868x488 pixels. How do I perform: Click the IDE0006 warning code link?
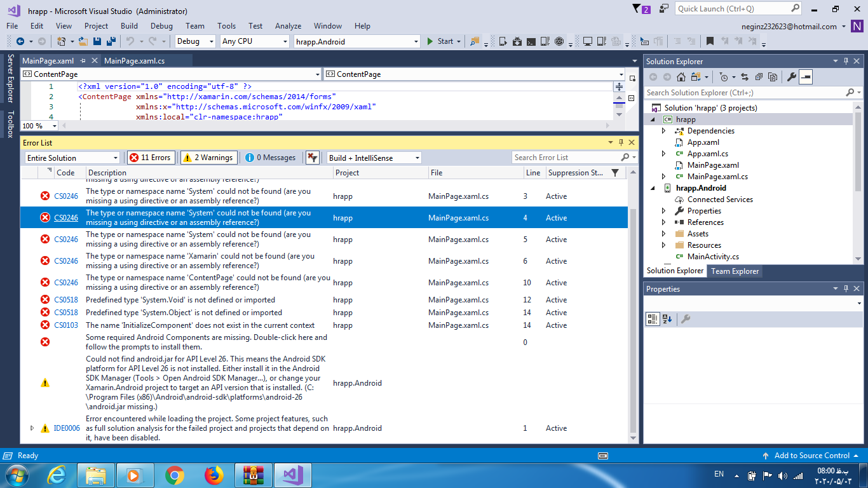(67, 428)
